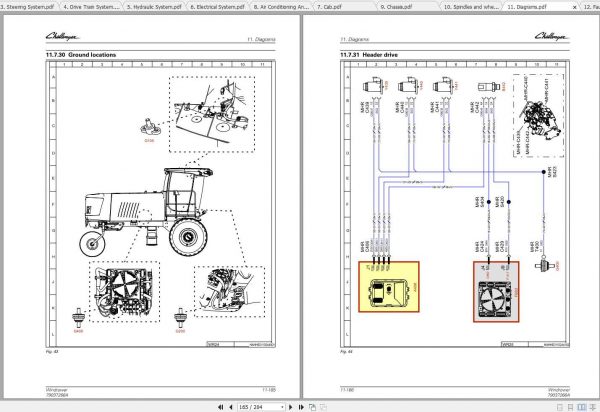Select two-page facing view icon
Image resolution: width=600 pixels, height=412 pixels.
[x=581, y=407]
